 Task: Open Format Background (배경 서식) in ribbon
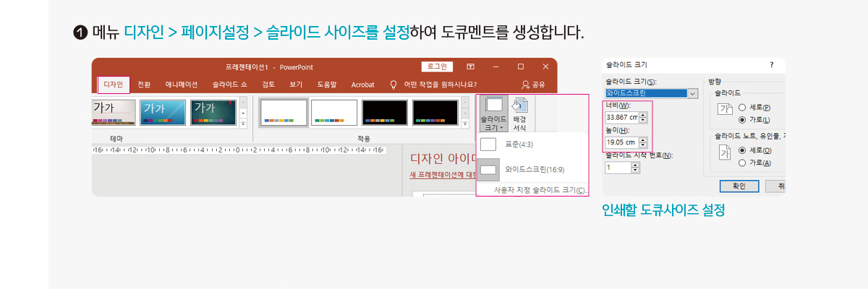(519, 114)
